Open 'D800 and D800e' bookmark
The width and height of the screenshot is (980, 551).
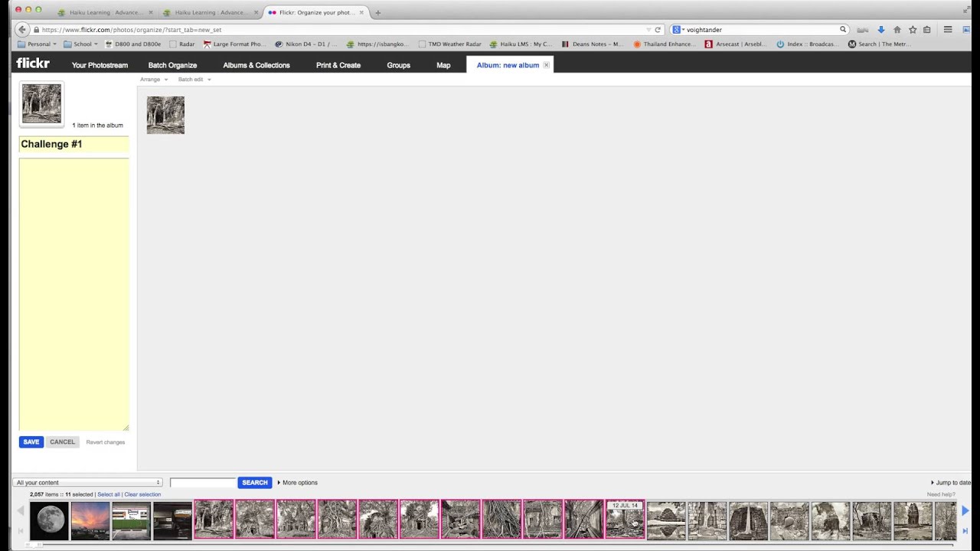(132, 44)
